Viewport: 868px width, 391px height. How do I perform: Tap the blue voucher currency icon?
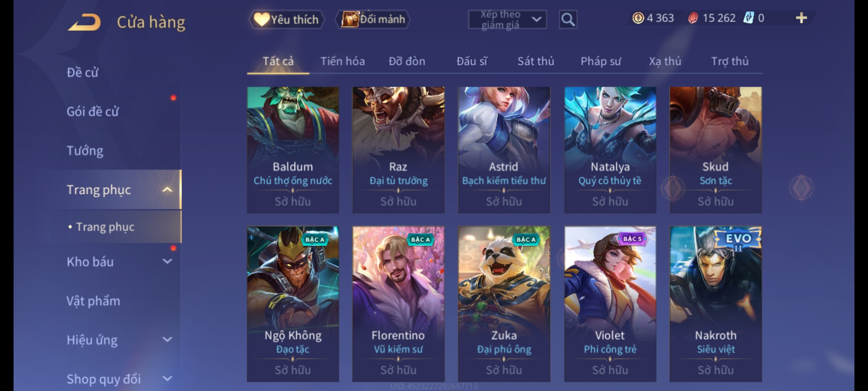748,18
